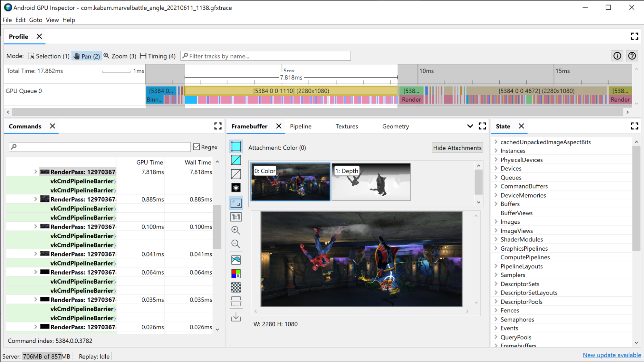644x362 pixels.
Task: Expand the RenderPass 12970367 first entry
Action: coord(35,172)
